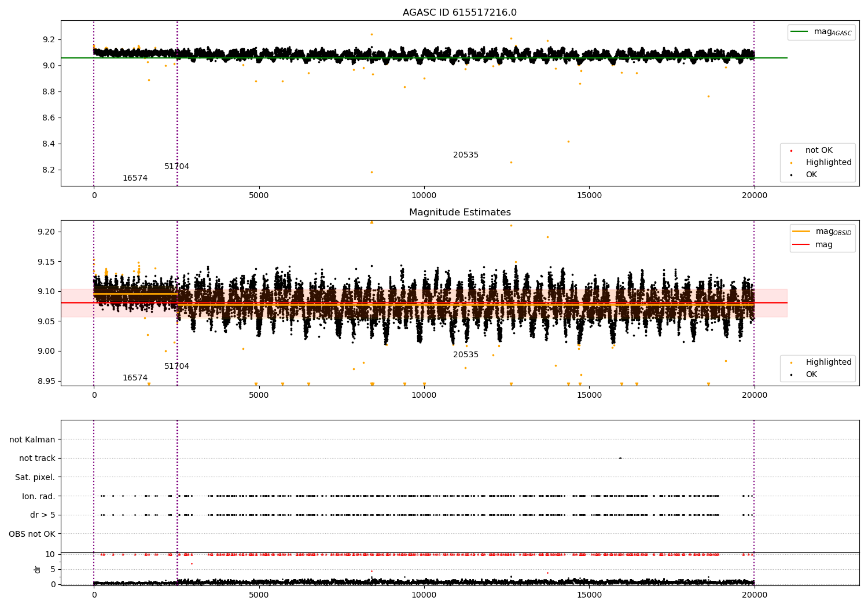Click the 16574 annotation in the AGASC ID plot
This screenshot has width=868, height=608.
point(135,178)
